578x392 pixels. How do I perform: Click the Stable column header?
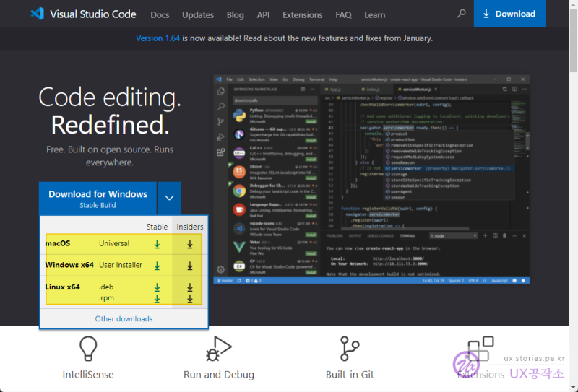[157, 227]
